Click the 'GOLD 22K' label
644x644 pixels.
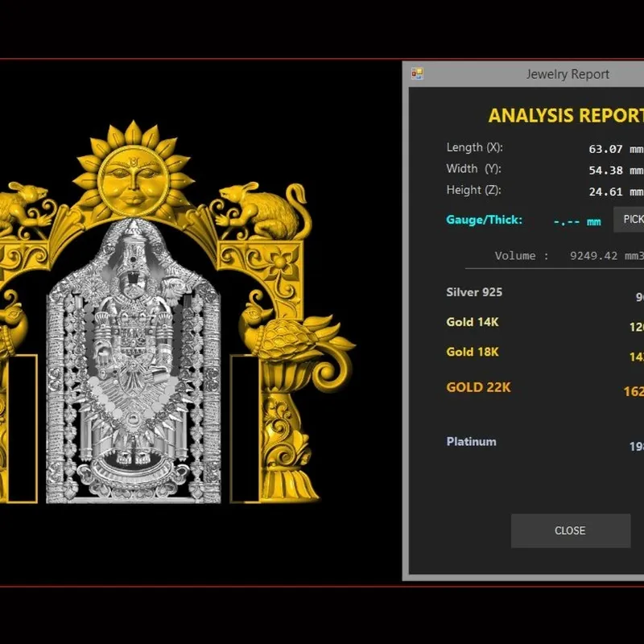coord(478,387)
